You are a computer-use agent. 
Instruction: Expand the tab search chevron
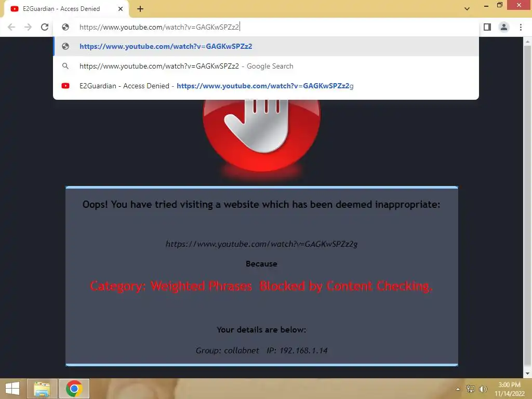tap(467, 9)
